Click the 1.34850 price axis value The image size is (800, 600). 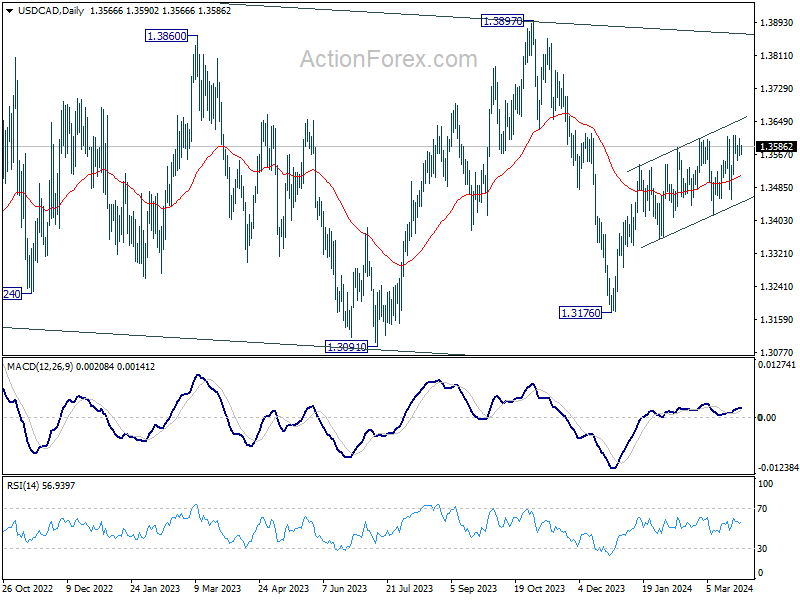tap(776, 188)
